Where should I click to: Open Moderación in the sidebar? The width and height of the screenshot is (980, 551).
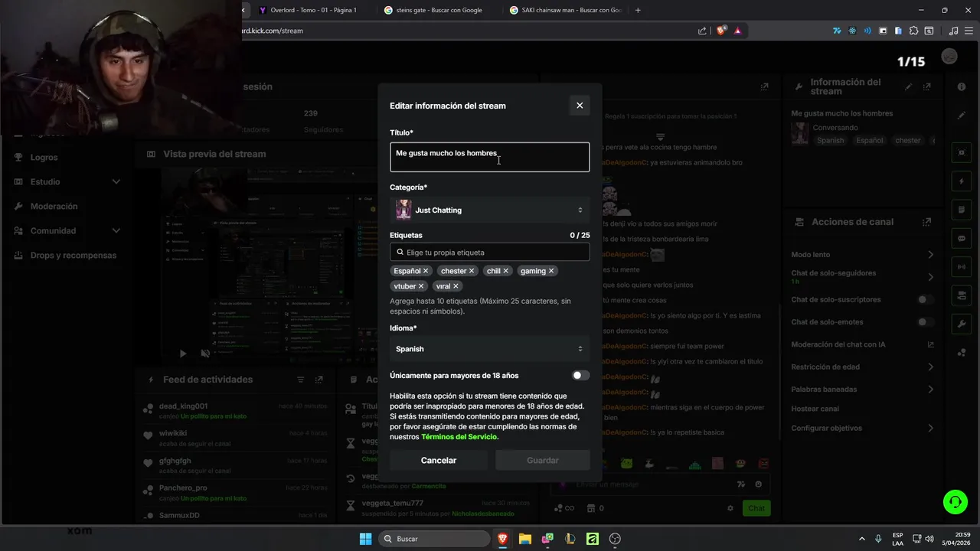coord(54,206)
